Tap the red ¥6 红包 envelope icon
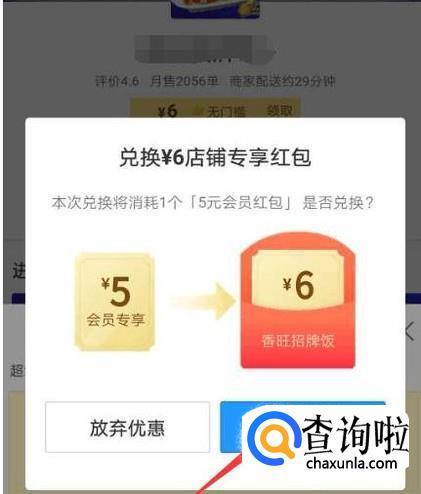The image size is (421, 494). pyautogui.click(x=298, y=301)
